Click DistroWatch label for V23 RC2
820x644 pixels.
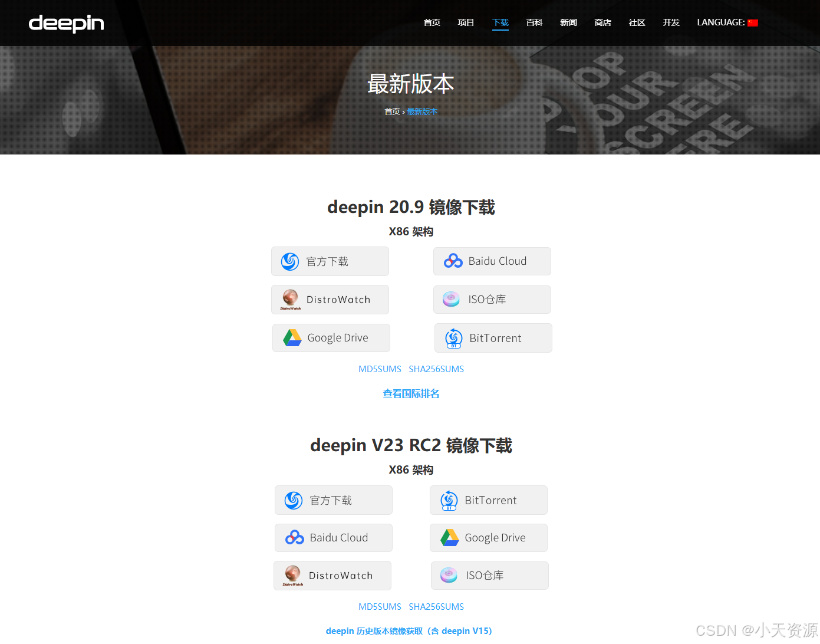coord(341,576)
